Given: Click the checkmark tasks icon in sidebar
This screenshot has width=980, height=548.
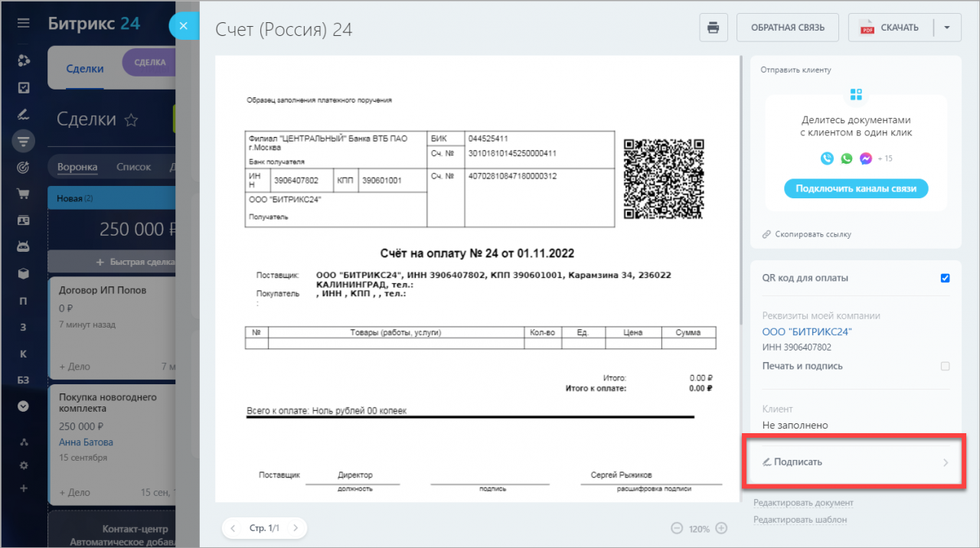Looking at the screenshot, I should [x=23, y=87].
